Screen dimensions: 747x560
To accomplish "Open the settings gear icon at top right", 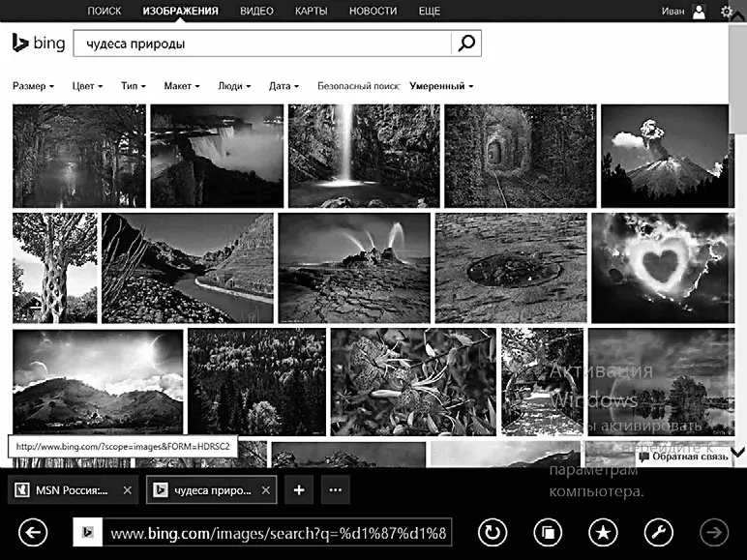I will 727,12.
